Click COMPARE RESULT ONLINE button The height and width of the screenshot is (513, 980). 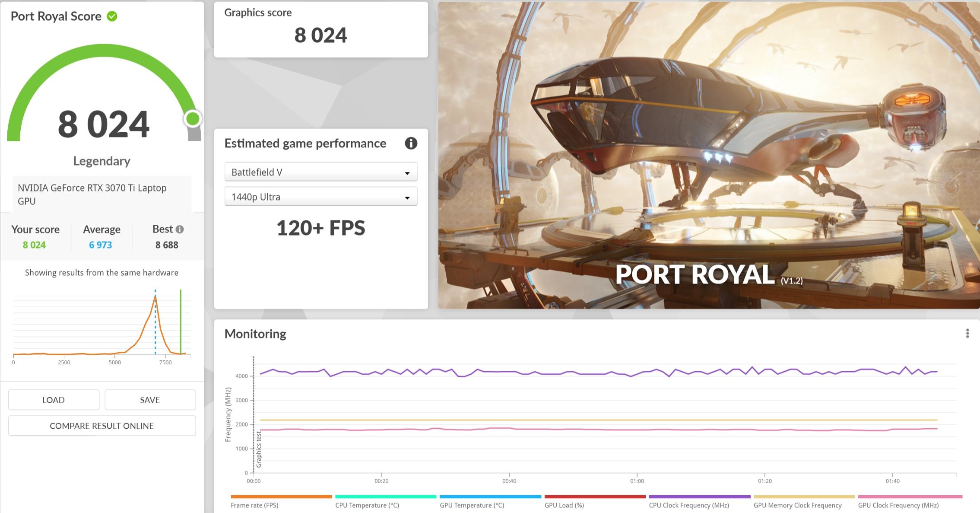[x=102, y=426]
